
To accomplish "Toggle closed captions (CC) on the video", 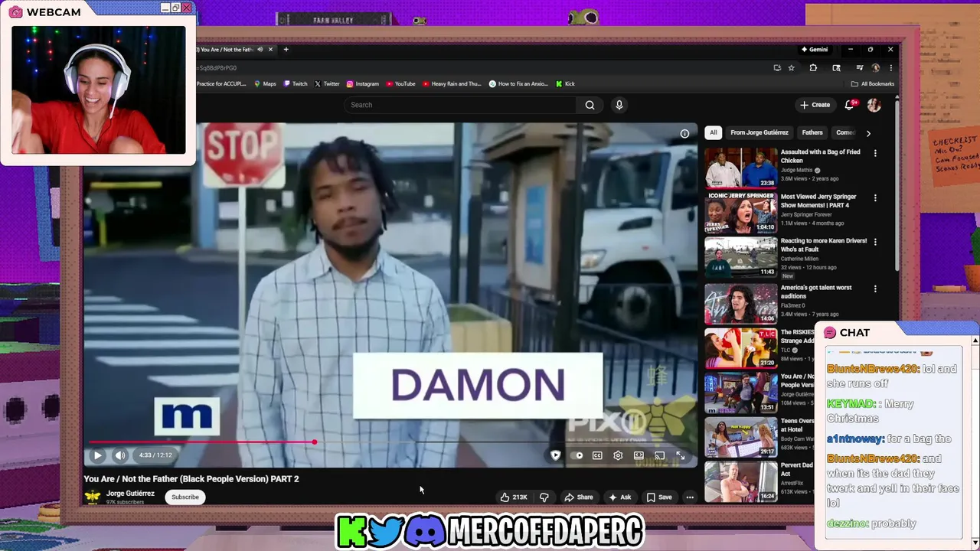I will pyautogui.click(x=597, y=455).
